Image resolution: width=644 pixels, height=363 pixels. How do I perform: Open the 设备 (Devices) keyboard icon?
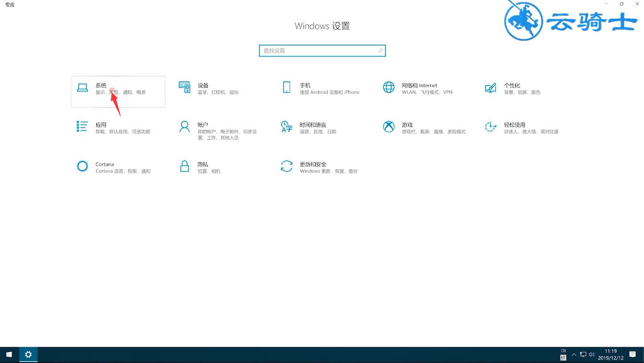pos(185,87)
